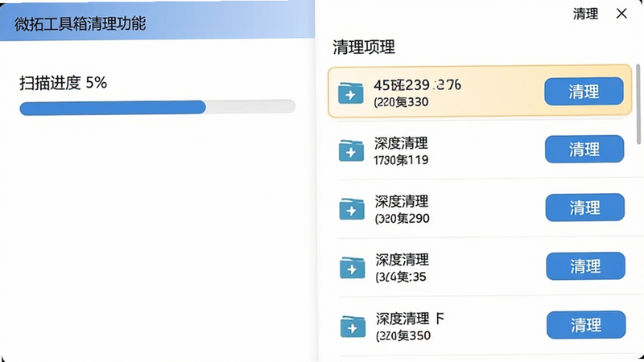Click folder icon in highlighted first item

point(350,93)
